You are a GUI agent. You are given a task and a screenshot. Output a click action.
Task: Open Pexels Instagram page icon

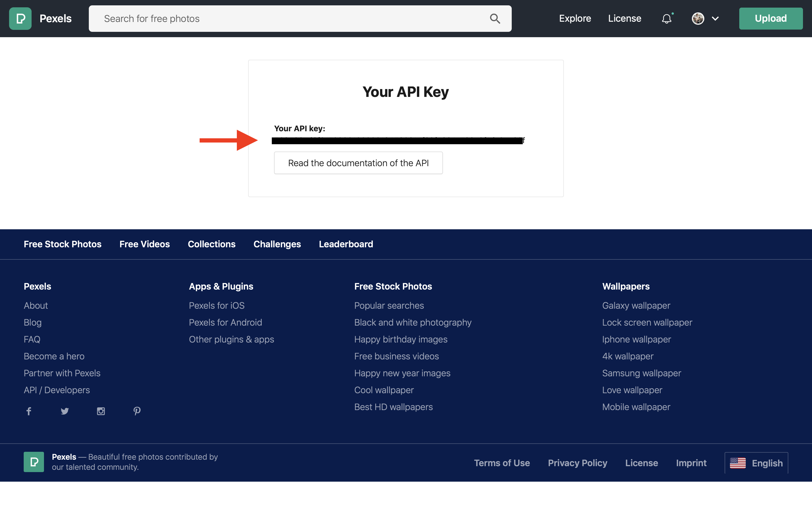coord(101,411)
